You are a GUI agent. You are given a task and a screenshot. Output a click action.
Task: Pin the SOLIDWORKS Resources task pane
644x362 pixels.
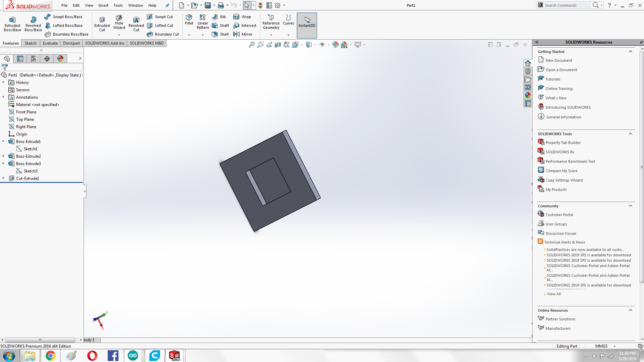coord(641,42)
